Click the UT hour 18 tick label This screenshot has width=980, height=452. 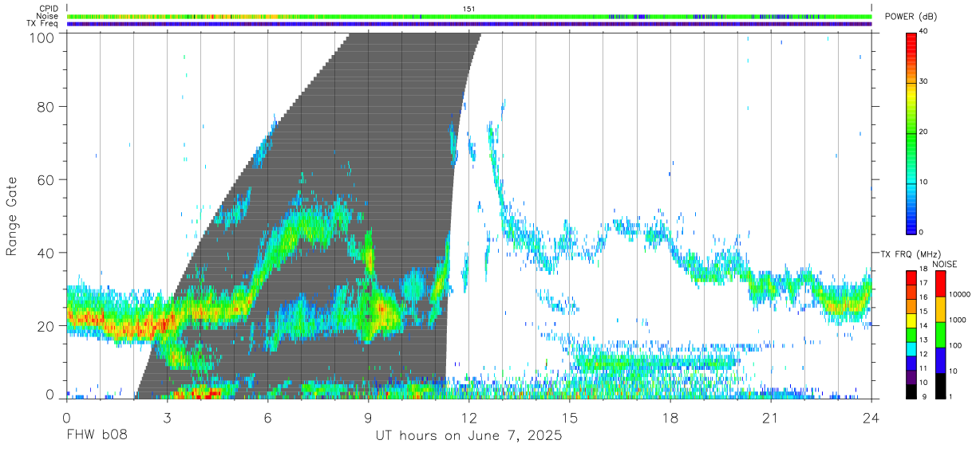[670, 417]
